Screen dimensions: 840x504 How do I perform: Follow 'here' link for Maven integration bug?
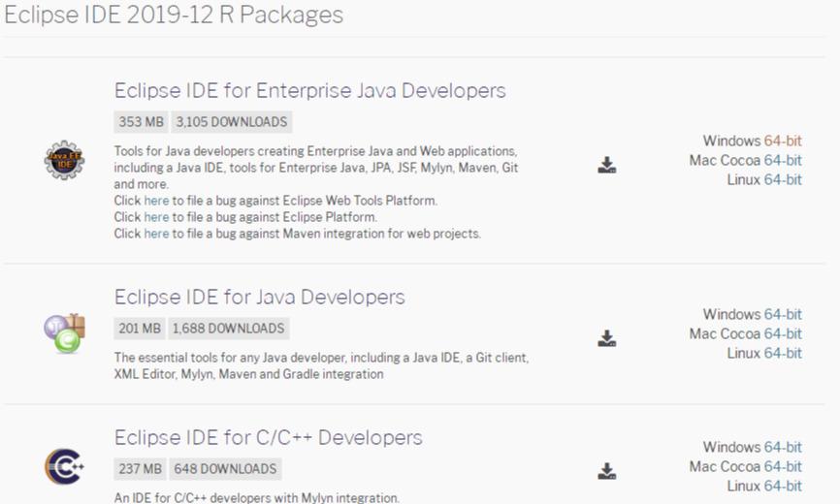[156, 234]
